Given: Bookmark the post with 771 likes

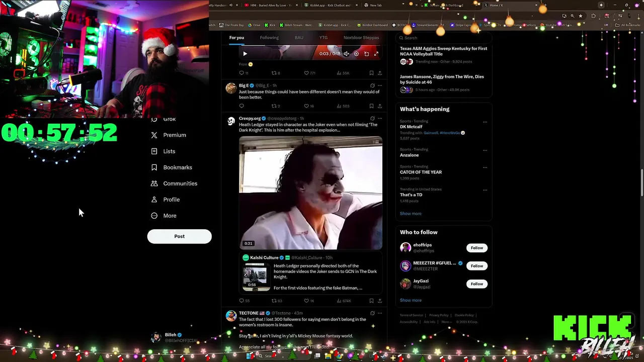Looking at the screenshot, I should [x=371, y=73].
